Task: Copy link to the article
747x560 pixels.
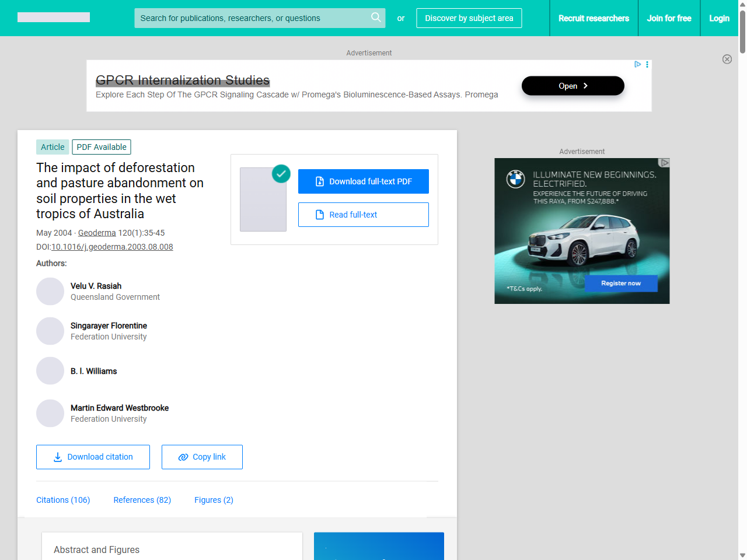Action: tap(202, 457)
